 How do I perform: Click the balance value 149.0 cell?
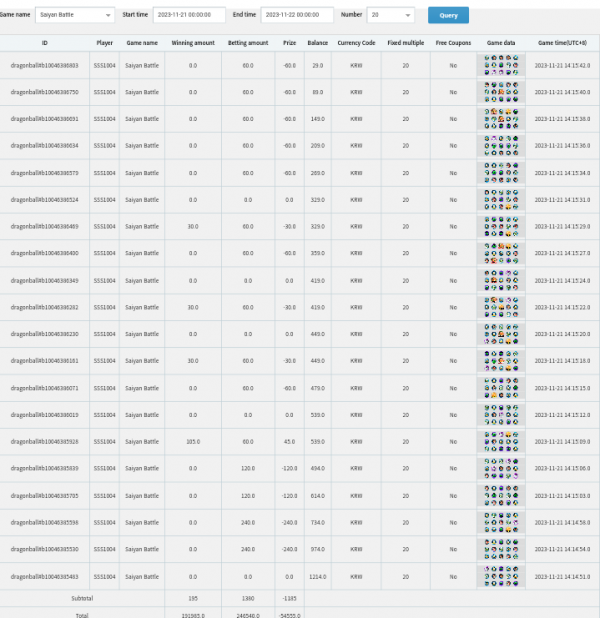[317, 119]
